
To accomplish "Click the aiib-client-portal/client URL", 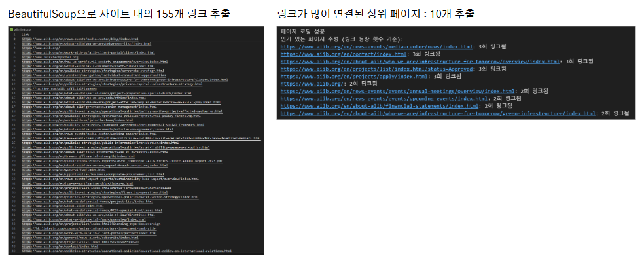I will [88, 52].
